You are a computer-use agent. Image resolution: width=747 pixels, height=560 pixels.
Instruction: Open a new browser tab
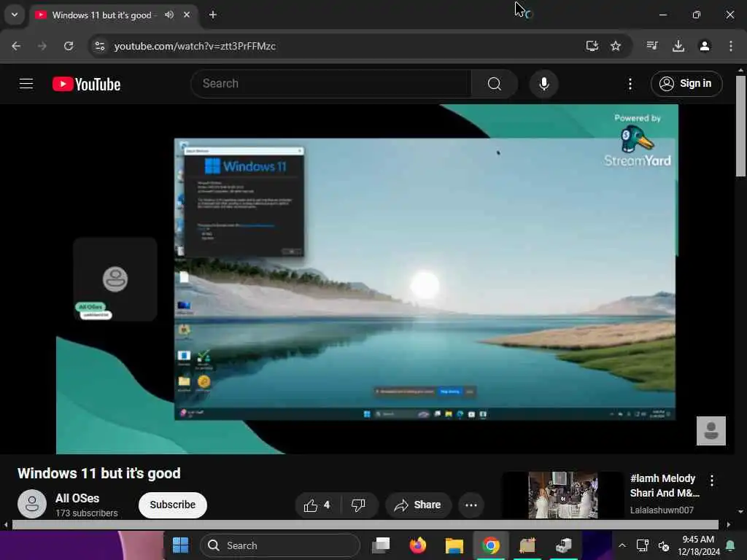click(x=213, y=15)
